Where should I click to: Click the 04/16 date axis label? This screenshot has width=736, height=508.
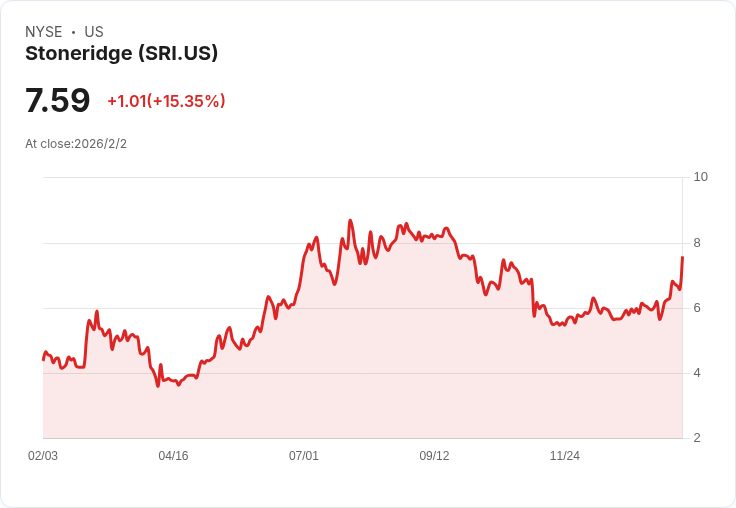173,456
